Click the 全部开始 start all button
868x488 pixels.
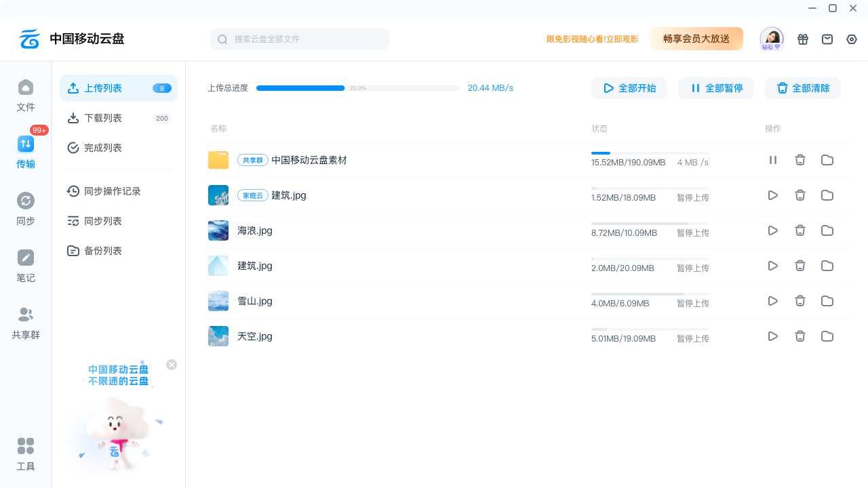(629, 87)
